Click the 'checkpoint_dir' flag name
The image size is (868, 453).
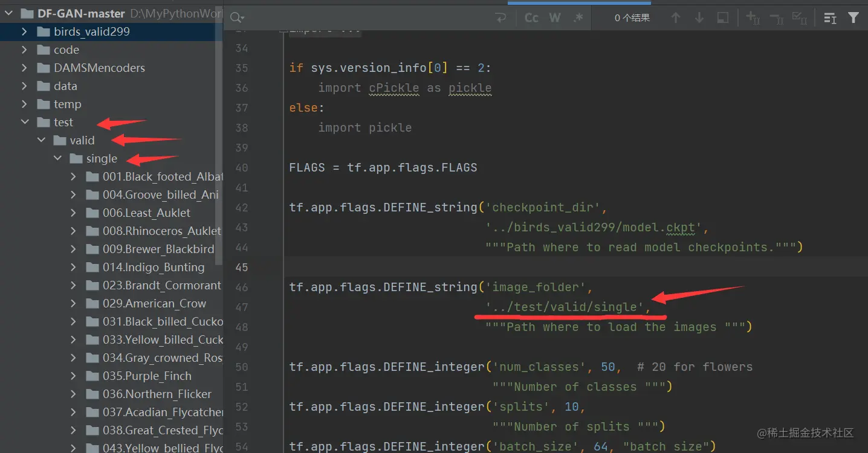(x=543, y=207)
